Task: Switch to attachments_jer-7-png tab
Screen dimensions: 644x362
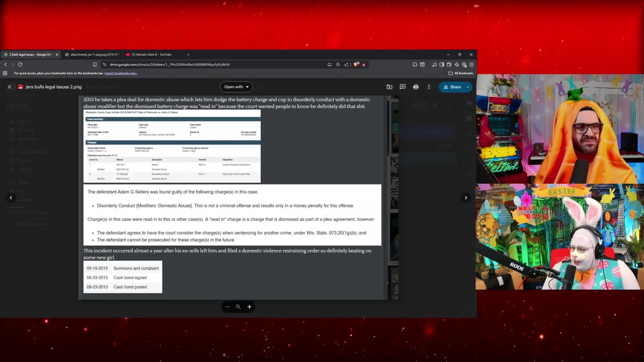Action: (92, 54)
